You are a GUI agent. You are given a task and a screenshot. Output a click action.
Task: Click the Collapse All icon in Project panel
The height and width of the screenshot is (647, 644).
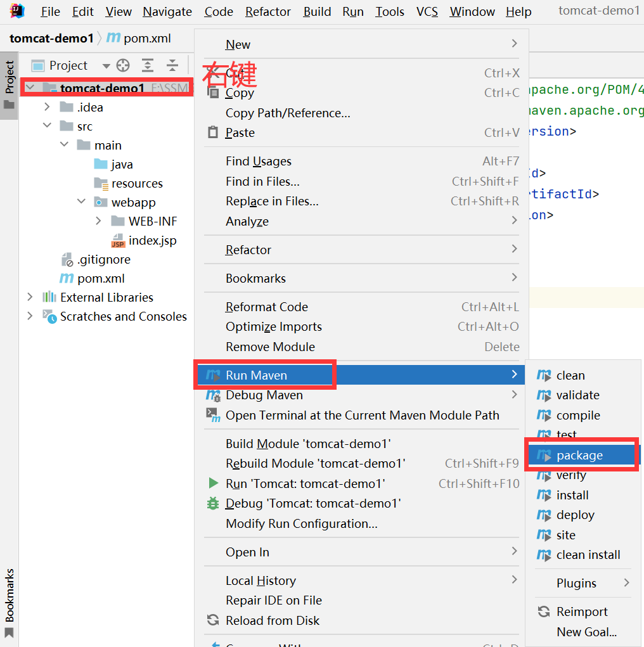point(172,65)
